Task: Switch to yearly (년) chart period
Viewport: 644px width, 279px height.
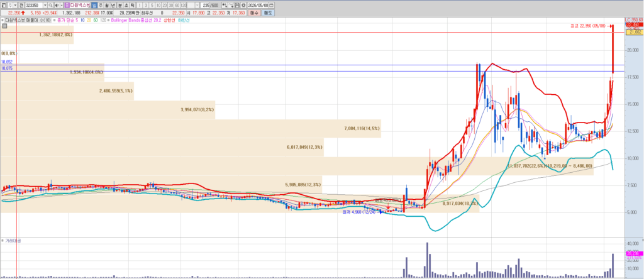Action: click(113, 5)
